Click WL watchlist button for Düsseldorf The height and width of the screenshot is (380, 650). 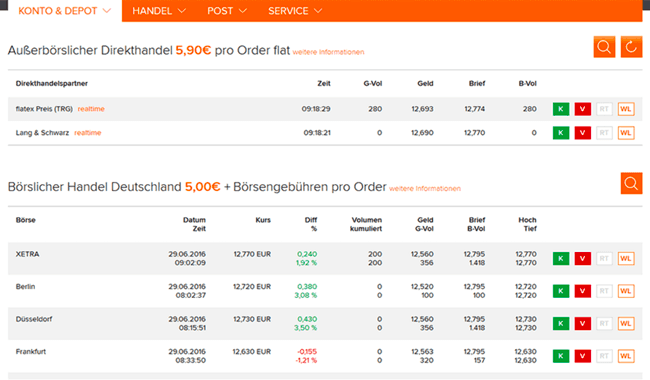point(626,324)
